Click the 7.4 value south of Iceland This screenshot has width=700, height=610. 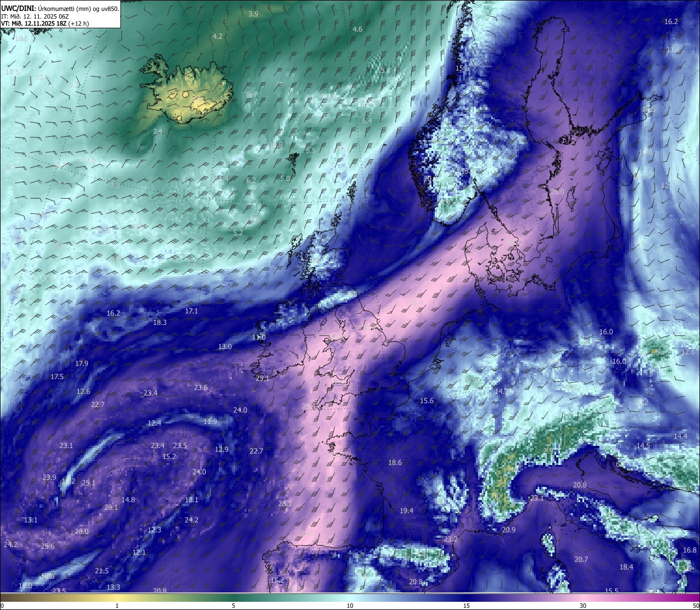tap(158, 132)
